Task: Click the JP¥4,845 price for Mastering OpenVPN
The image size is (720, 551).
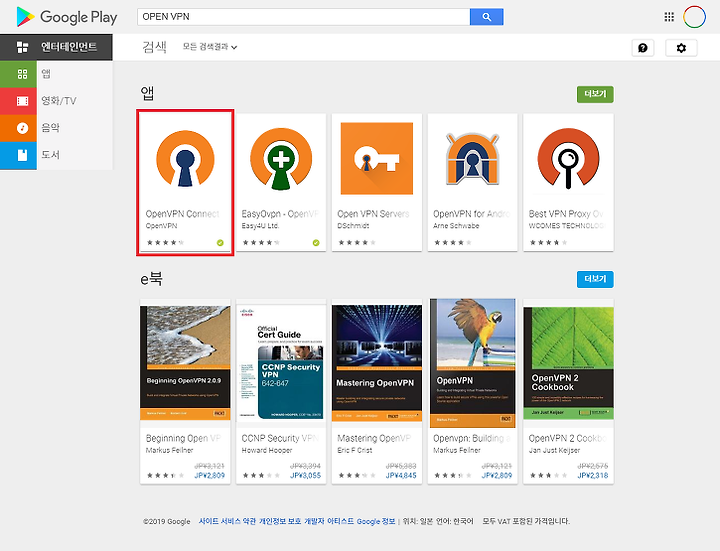Action: point(401,476)
